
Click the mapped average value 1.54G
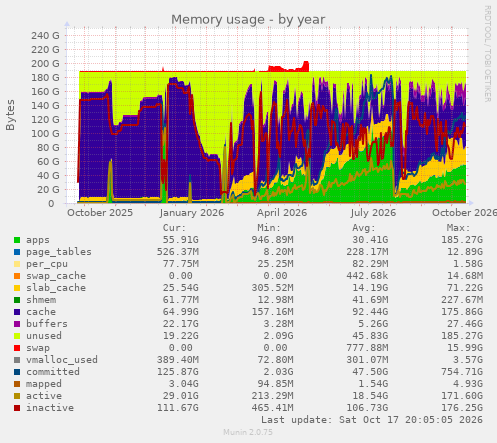tap(373, 384)
